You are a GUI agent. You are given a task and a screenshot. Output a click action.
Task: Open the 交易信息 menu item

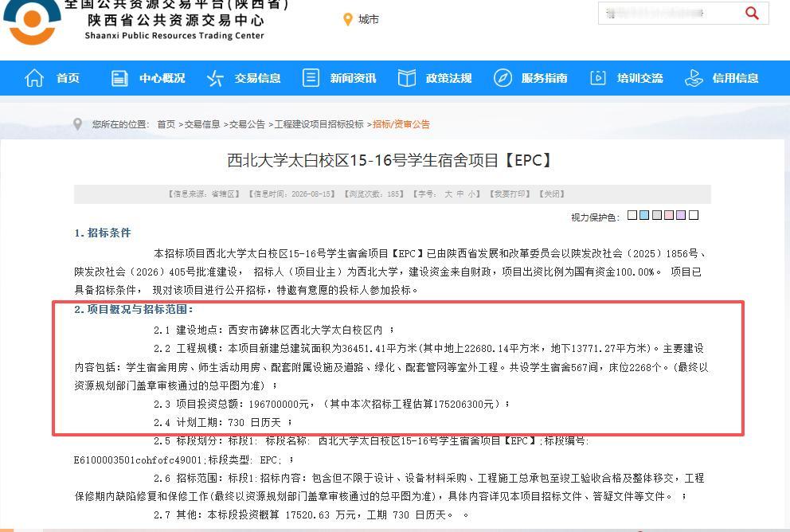point(257,78)
